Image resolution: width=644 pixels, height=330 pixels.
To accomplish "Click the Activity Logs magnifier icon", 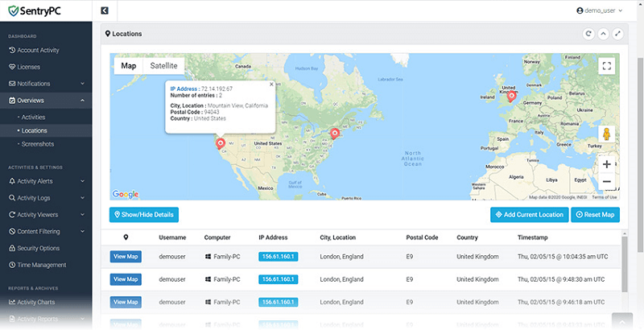I will click(12, 198).
